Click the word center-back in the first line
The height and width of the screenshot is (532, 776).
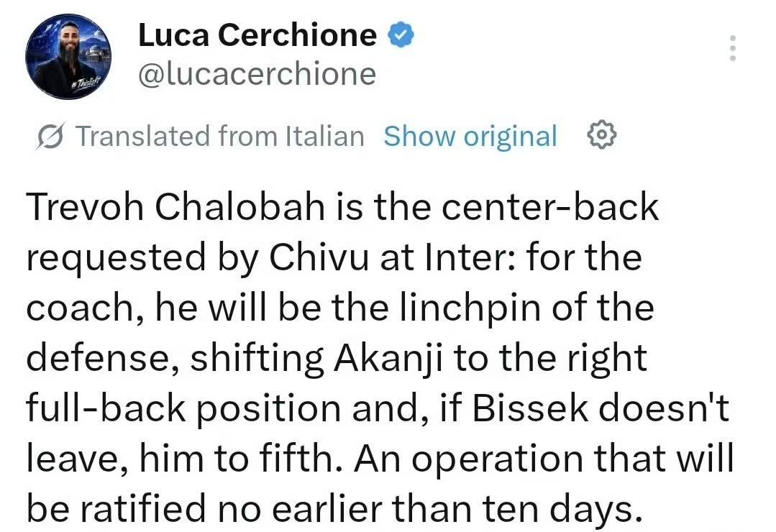point(550,206)
